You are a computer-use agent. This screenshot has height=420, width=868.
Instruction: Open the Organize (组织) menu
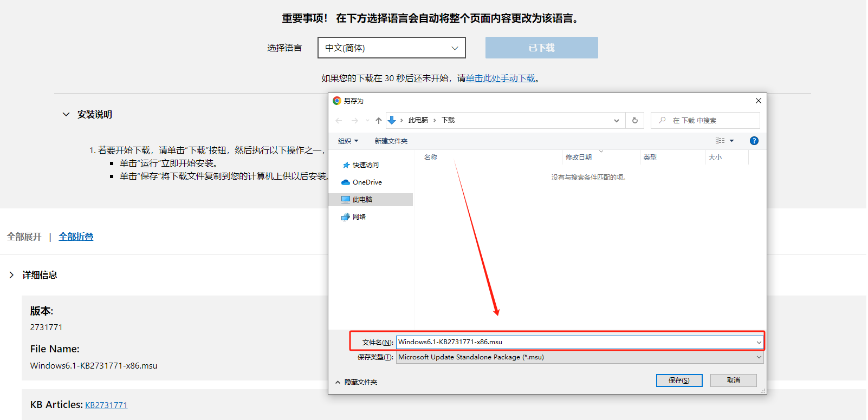tap(348, 141)
